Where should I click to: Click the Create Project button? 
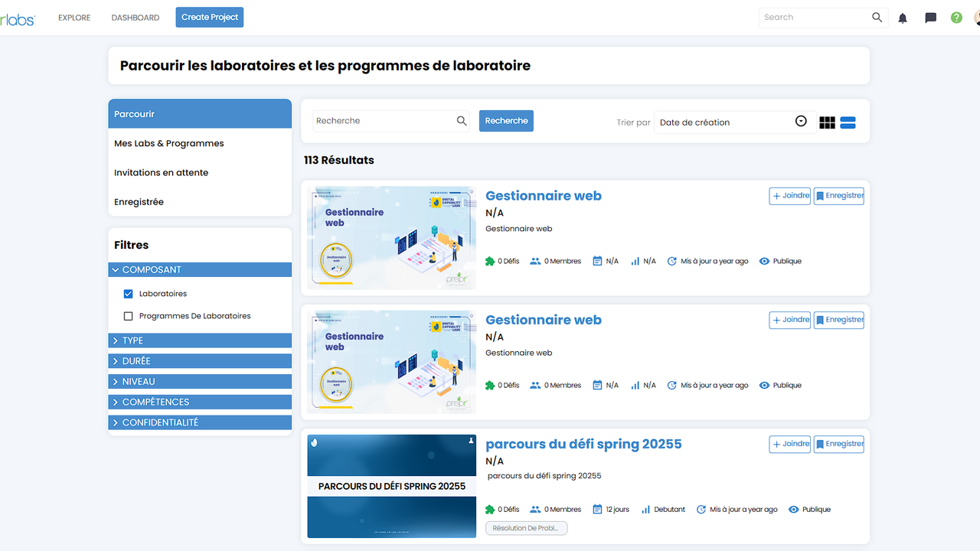point(210,17)
